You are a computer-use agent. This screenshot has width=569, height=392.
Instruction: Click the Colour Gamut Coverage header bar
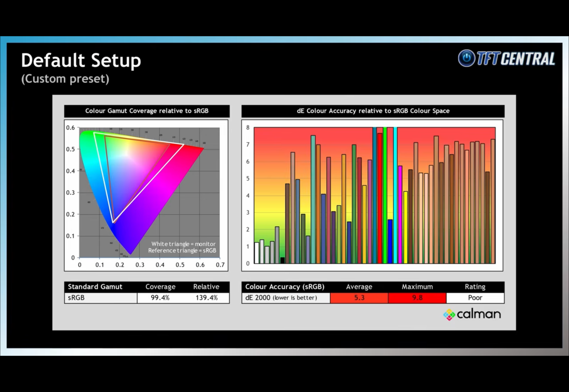[147, 111]
